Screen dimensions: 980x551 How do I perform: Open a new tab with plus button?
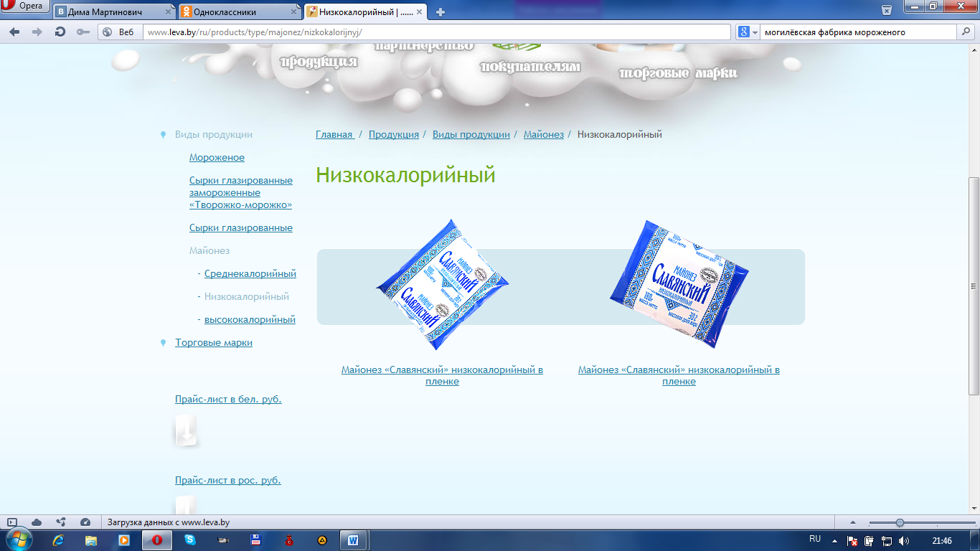[440, 12]
